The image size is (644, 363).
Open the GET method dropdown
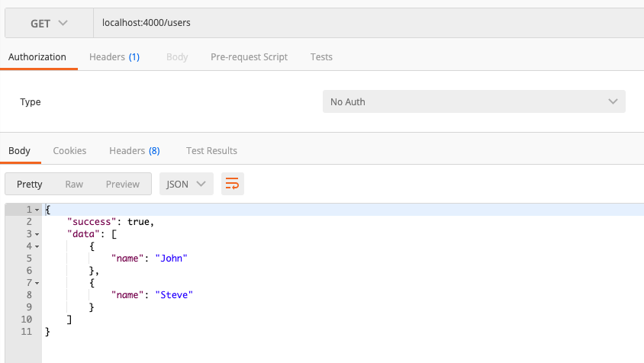point(49,23)
